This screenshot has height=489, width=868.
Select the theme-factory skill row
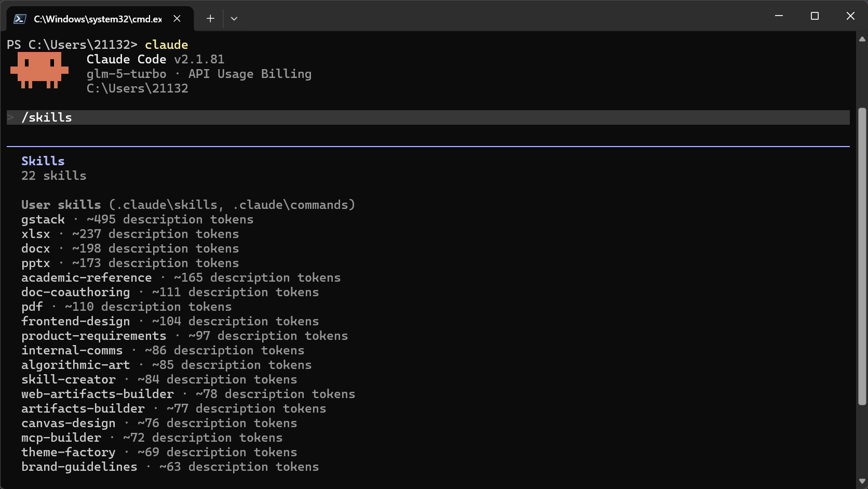(x=159, y=452)
